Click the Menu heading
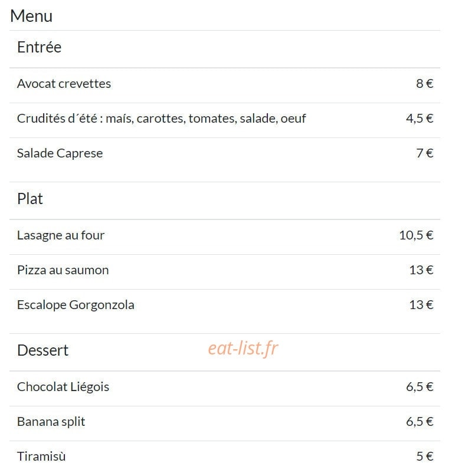The width and height of the screenshot is (465, 476). click(31, 16)
